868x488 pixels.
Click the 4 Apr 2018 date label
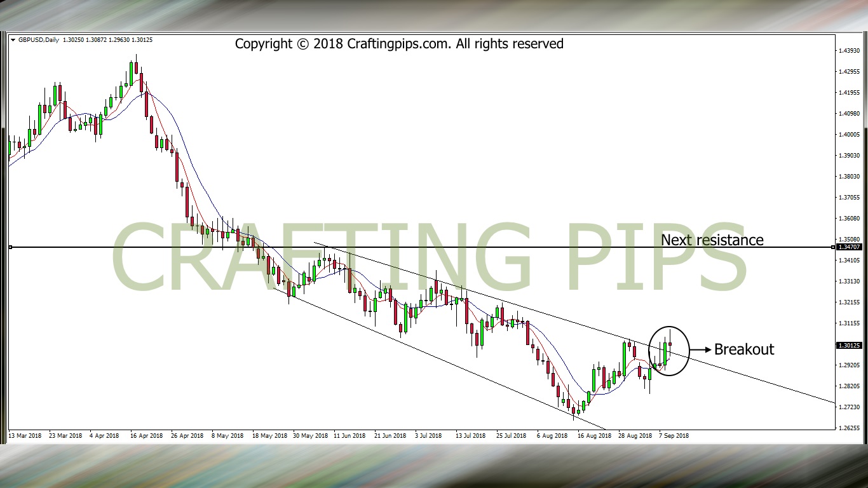(x=104, y=436)
